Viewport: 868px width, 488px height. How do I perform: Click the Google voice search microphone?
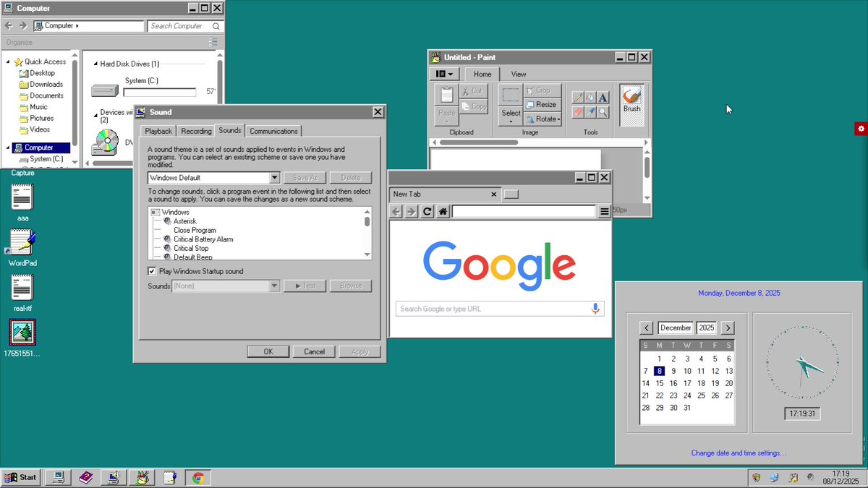(x=595, y=309)
